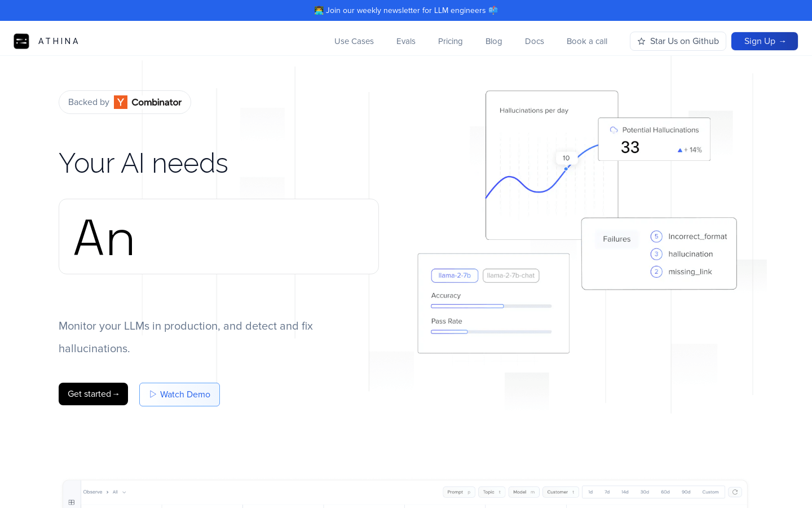This screenshot has width=812, height=508.
Task: Expand the All dropdown in Observe breadcrumb
Action: pyautogui.click(x=119, y=492)
